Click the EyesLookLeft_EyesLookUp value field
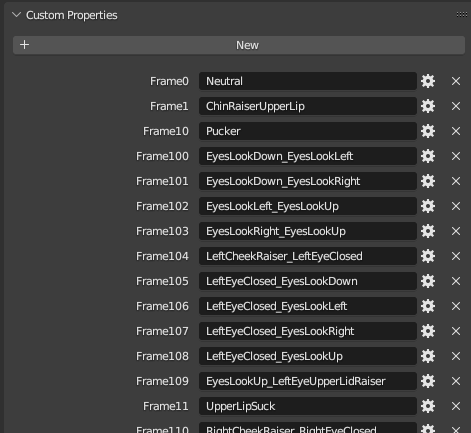This screenshot has width=471, height=433. 308,206
